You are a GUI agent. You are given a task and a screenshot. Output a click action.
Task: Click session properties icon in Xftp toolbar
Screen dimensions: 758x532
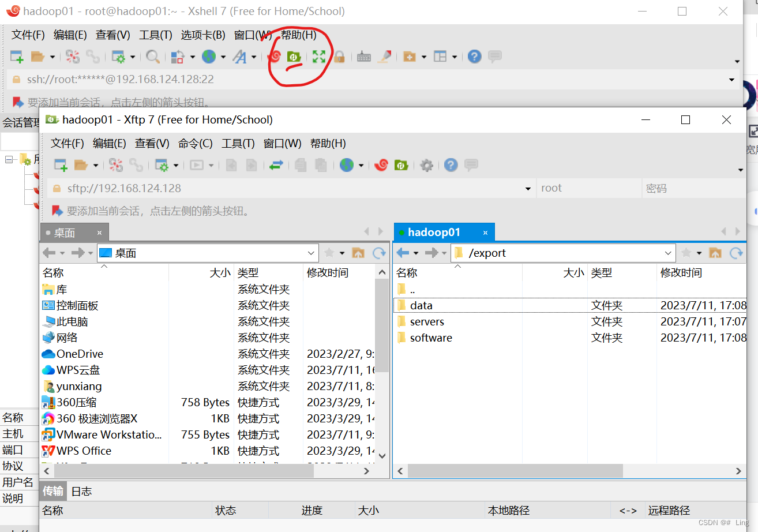162,166
